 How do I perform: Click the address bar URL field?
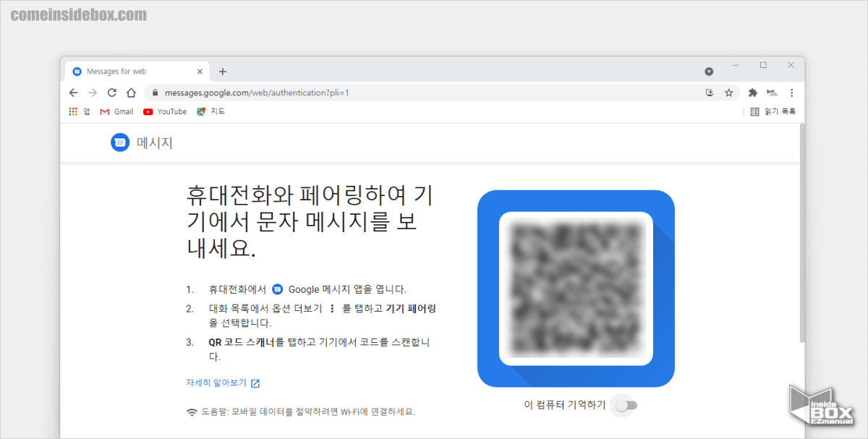[x=441, y=93]
